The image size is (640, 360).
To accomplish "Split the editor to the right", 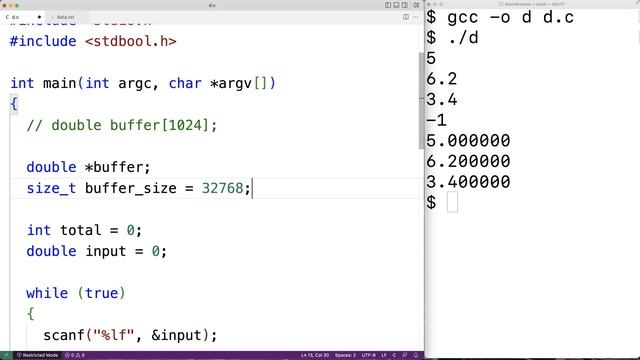I will click(x=406, y=17).
